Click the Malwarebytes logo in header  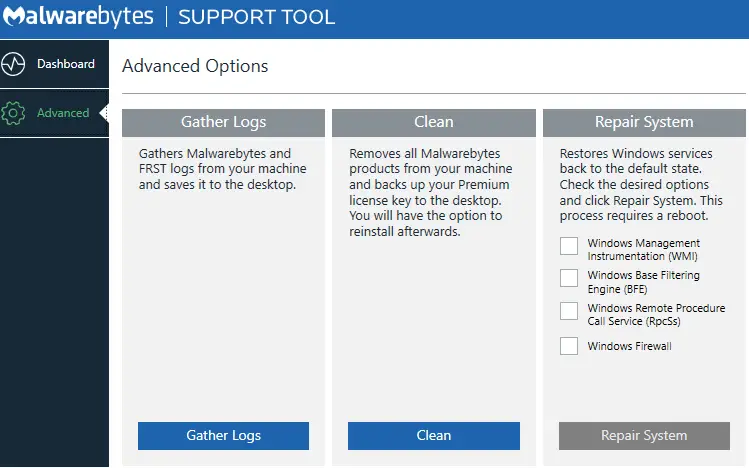pyautogui.click(x=78, y=16)
